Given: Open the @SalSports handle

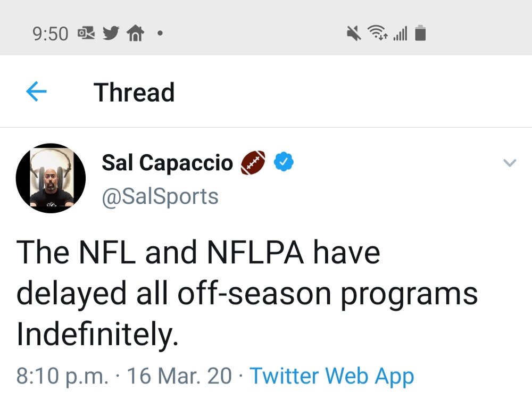Looking at the screenshot, I should pyautogui.click(x=160, y=196).
